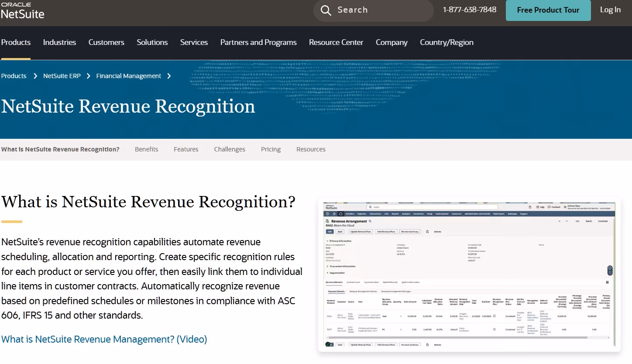Open 'What is NetSuite Revenue Management? (Video)' link
Viewport: 632px width, 364px height.
[x=104, y=339]
